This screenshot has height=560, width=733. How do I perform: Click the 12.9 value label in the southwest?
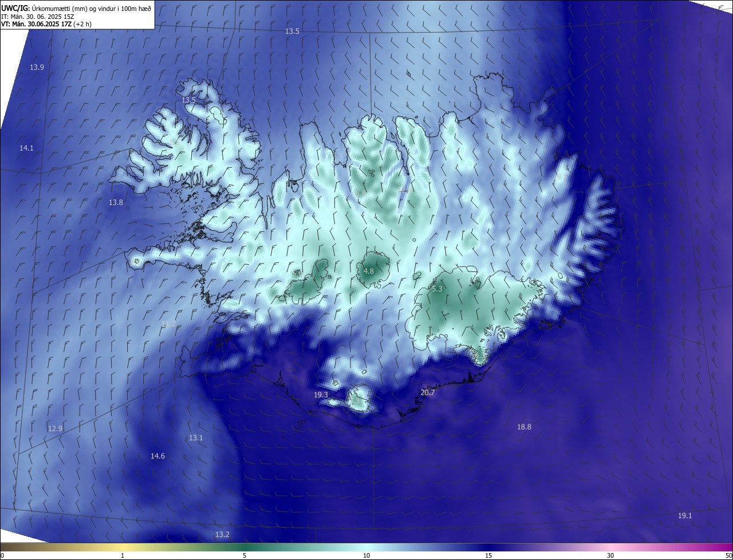click(55, 428)
